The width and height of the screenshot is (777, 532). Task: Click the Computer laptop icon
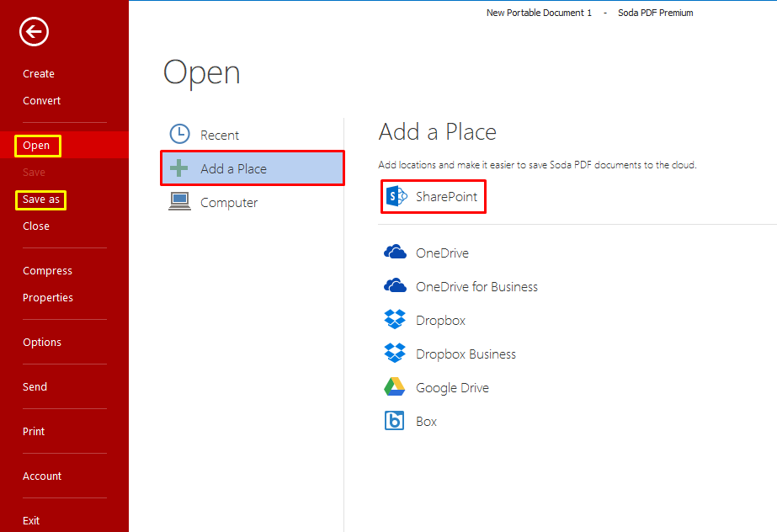(x=179, y=202)
